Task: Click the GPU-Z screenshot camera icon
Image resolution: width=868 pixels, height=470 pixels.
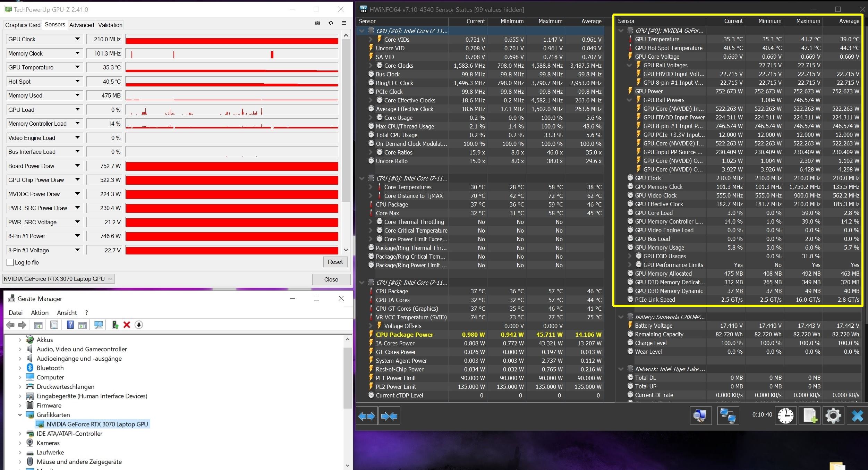Action: pos(317,23)
